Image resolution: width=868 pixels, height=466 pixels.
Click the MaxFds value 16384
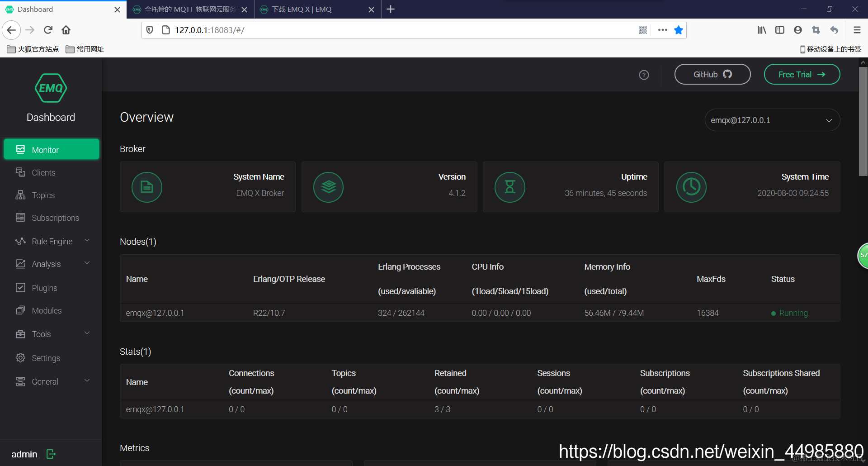point(708,313)
